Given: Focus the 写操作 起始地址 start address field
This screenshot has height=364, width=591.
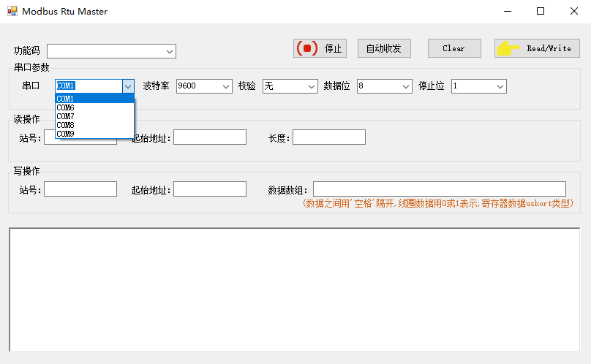Looking at the screenshot, I should pos(210,189).
